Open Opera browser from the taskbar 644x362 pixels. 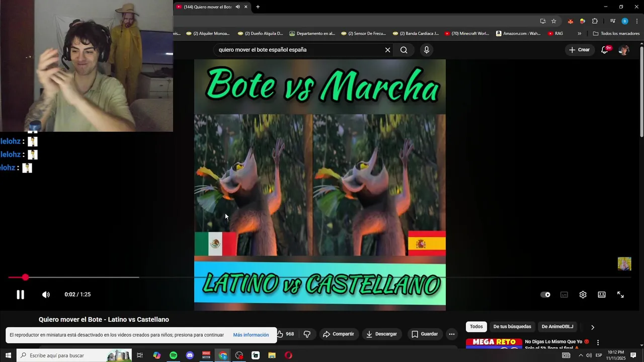pos(288,355)
